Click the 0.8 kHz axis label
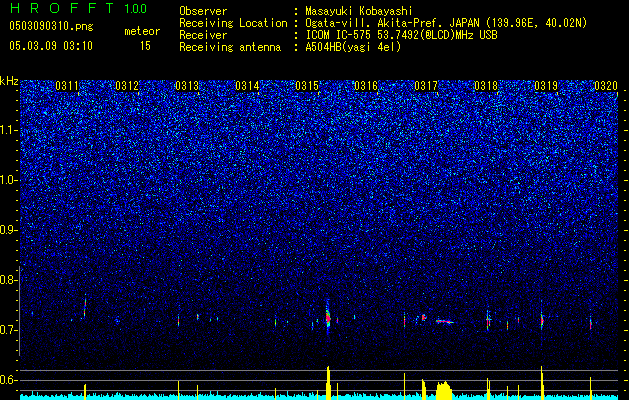Viewport: 629px width, 400px height. pyautogui.click(x=8, y=280)
